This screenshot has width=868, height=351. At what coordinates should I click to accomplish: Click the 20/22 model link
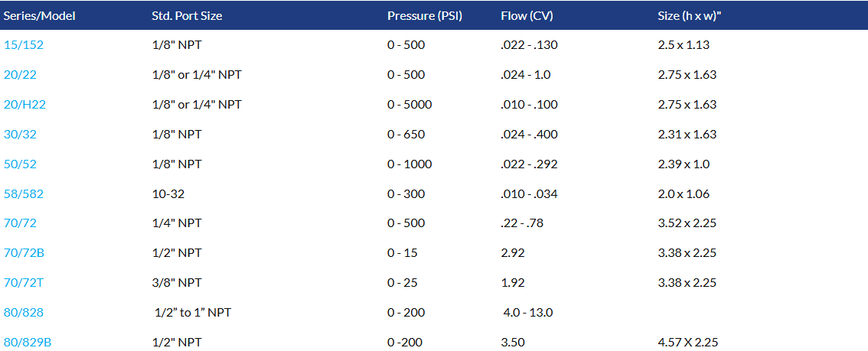pyautogui.click(x=21, y=75)
